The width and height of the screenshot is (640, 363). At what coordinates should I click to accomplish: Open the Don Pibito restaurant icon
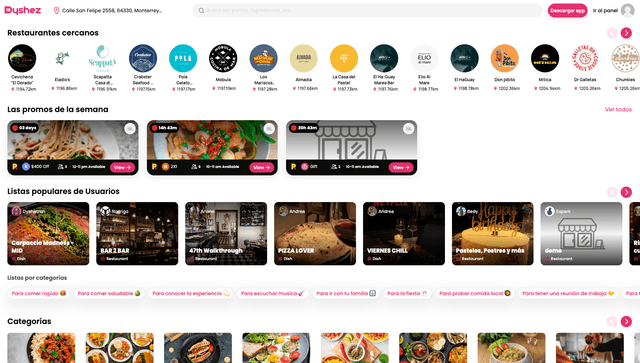point(504,58)
